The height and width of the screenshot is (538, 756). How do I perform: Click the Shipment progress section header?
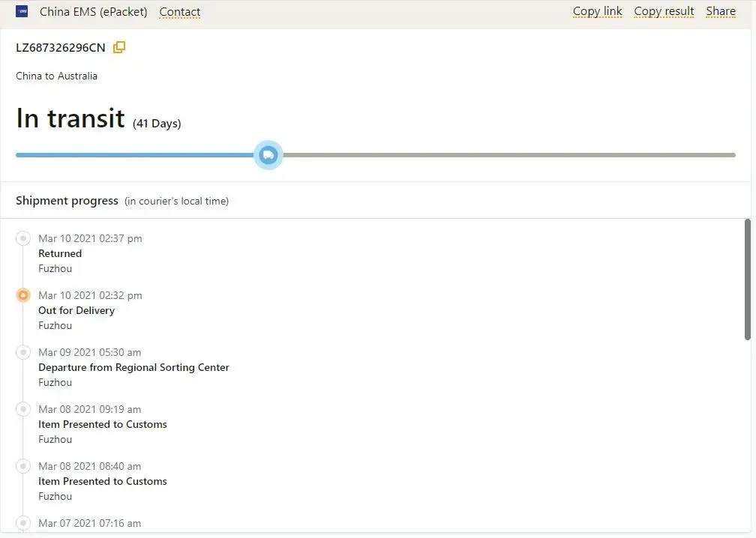[x=67, y=201]
